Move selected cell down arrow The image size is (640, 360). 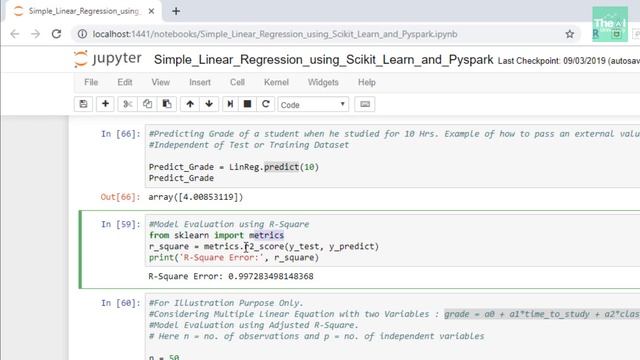click(209, 104)
